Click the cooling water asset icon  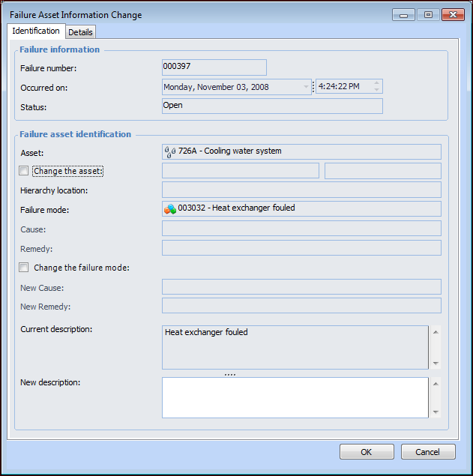tap(169, 151)
